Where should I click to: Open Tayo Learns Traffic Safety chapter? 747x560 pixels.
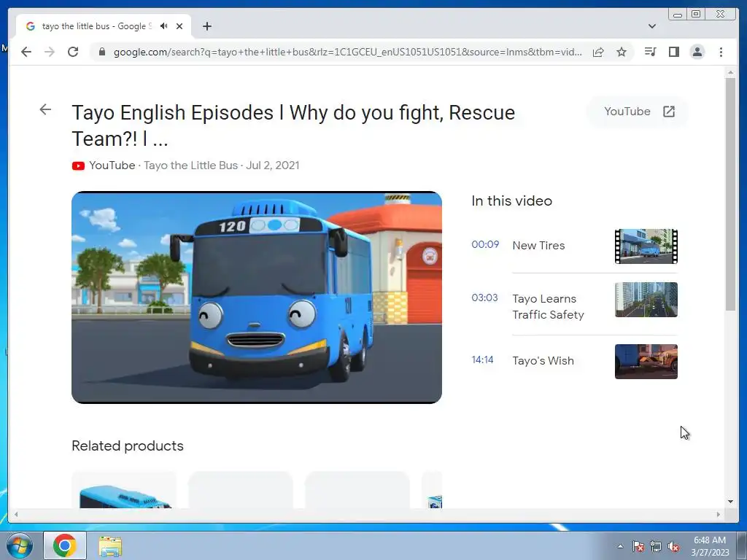click(x=548, y=307)
